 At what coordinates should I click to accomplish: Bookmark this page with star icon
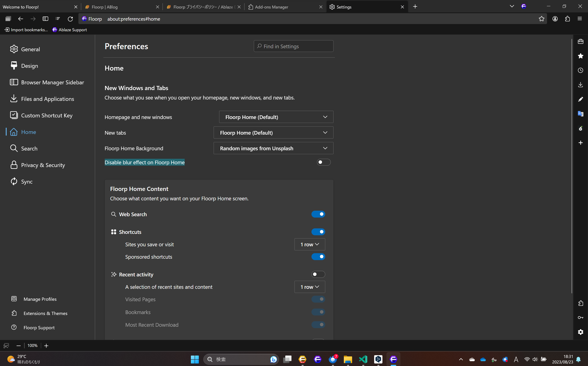point(542,19)
